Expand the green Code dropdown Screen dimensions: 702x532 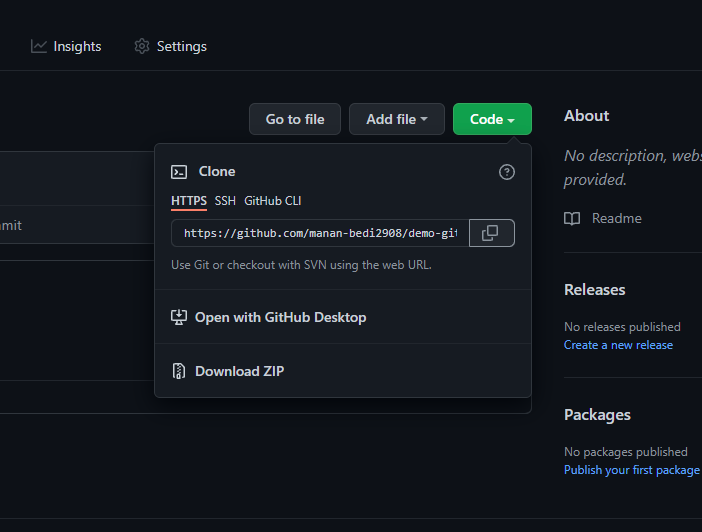pyautogui.click(x=492, y=119)
